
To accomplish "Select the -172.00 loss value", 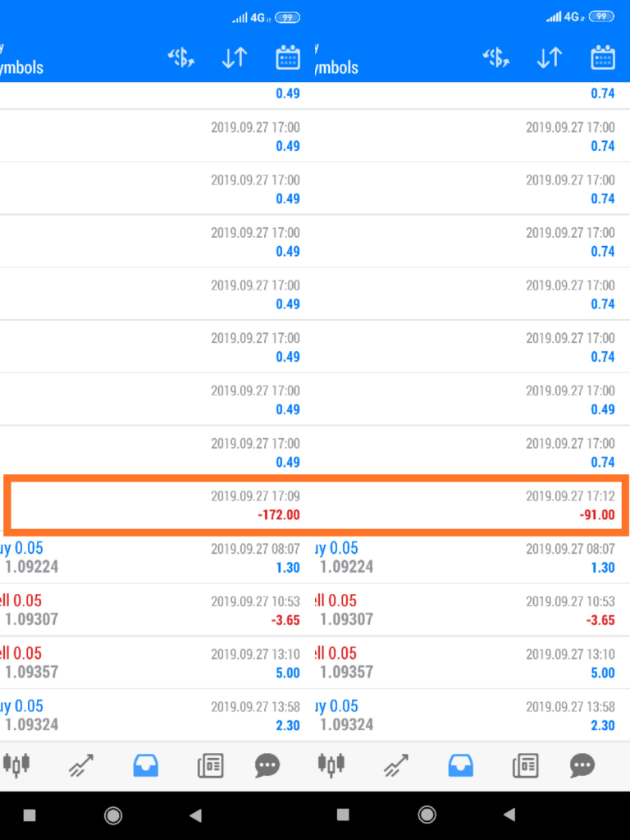I will pos(279,515).
